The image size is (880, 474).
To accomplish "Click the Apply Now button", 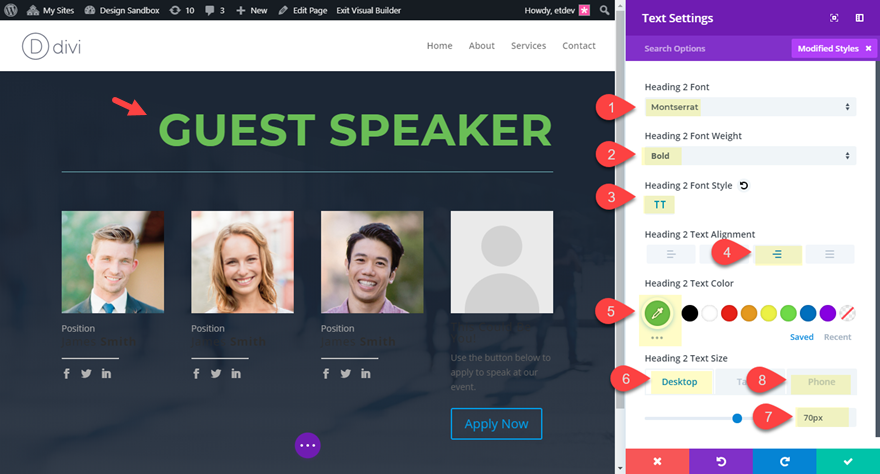I will pos(496,424).
